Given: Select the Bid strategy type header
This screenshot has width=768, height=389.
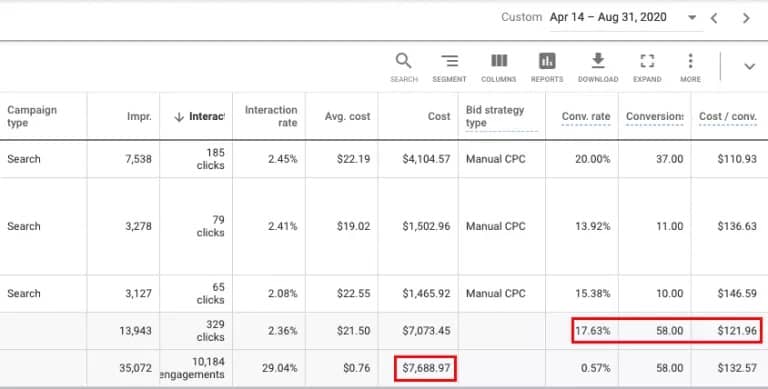Looking at the screenshot, I should [495, 117].
